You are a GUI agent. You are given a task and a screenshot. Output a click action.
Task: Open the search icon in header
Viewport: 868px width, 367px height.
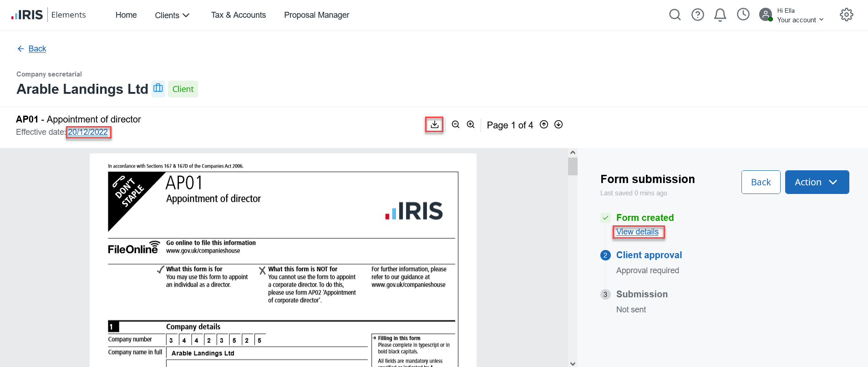coord(675,15)
